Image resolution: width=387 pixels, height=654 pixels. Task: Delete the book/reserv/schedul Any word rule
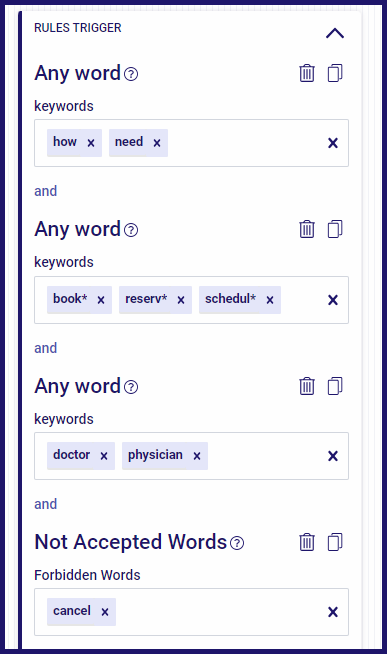(307, 229)
